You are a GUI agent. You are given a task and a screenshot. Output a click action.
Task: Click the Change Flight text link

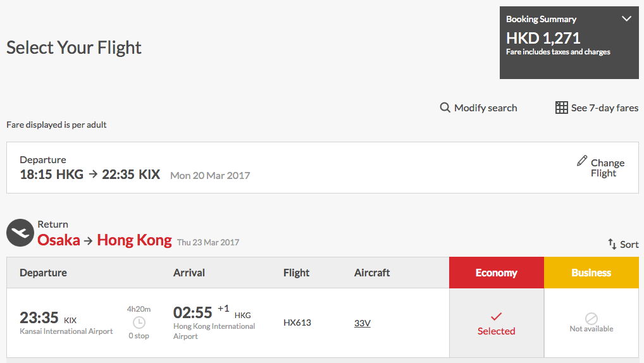[x=607, y=168]
